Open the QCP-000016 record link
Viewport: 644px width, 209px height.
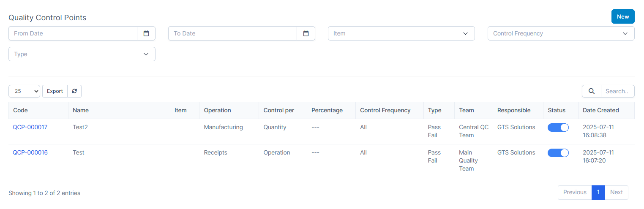coord(30,152)
